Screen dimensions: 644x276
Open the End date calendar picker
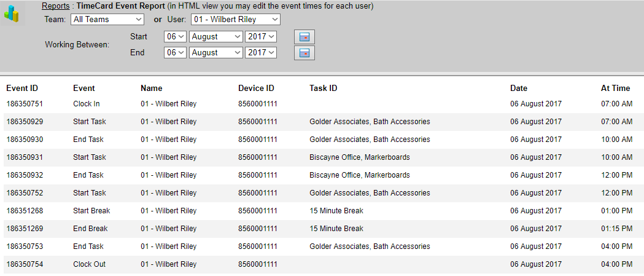(x=304, y=53)
